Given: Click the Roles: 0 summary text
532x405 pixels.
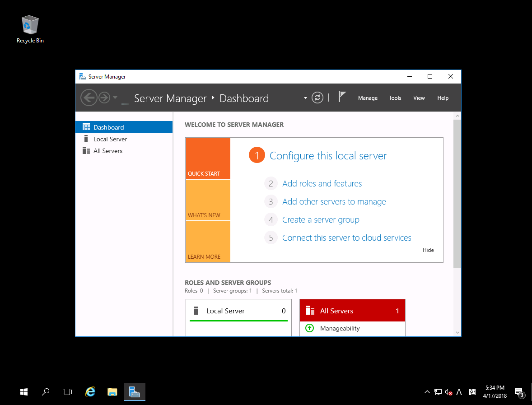Looking at the screenshot, I should tap(194, 291).
